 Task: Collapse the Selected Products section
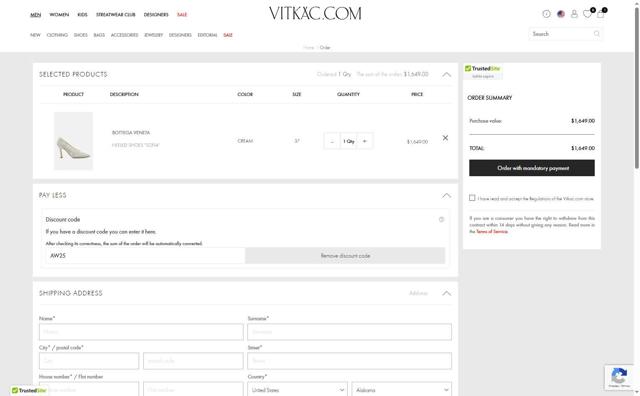coord(447,74)
